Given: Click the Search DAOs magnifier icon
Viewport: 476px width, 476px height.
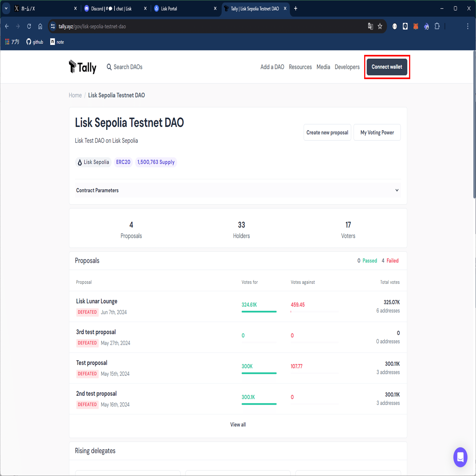Looking at the screenshot, I should pyautogui.click(x=109, y=67).
